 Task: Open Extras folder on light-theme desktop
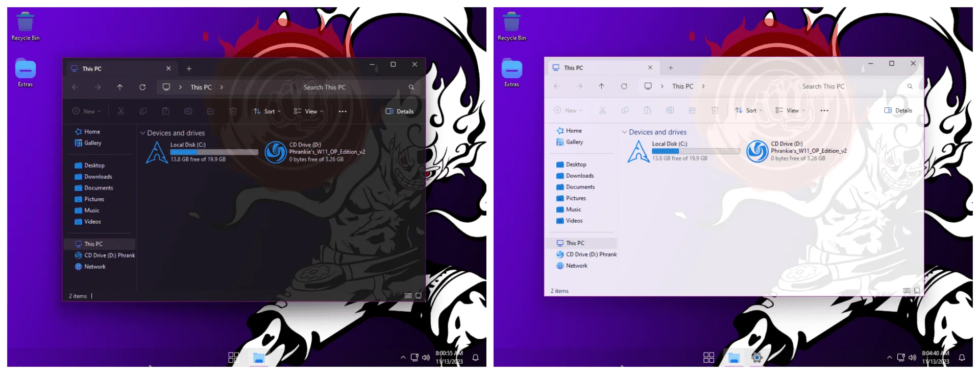click(511, 73)
